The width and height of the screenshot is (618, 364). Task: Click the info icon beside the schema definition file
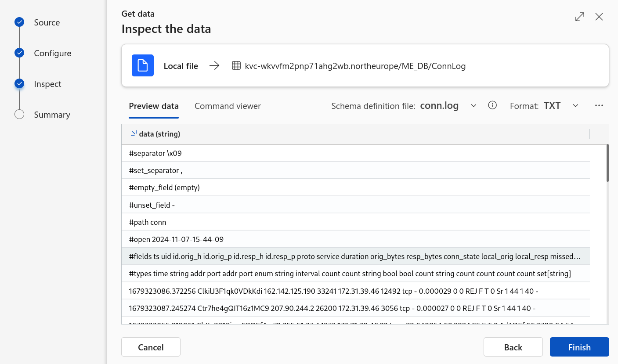(492, 105)
